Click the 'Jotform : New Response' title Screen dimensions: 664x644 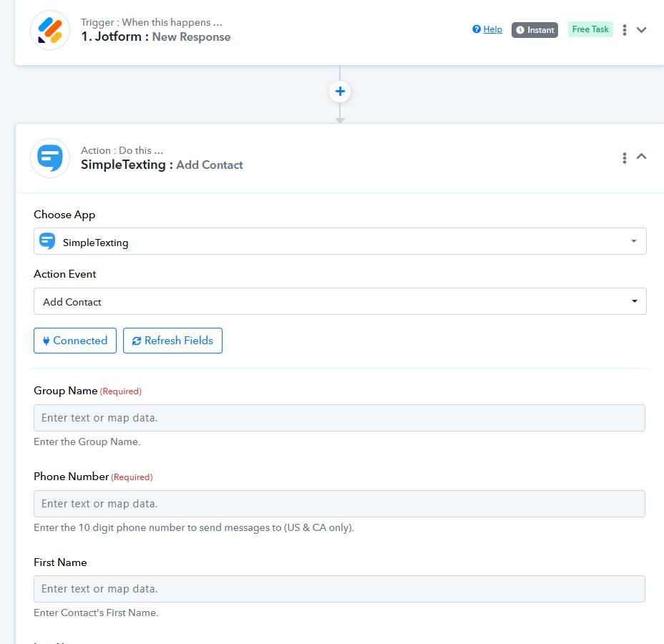[x=156, y=36]
